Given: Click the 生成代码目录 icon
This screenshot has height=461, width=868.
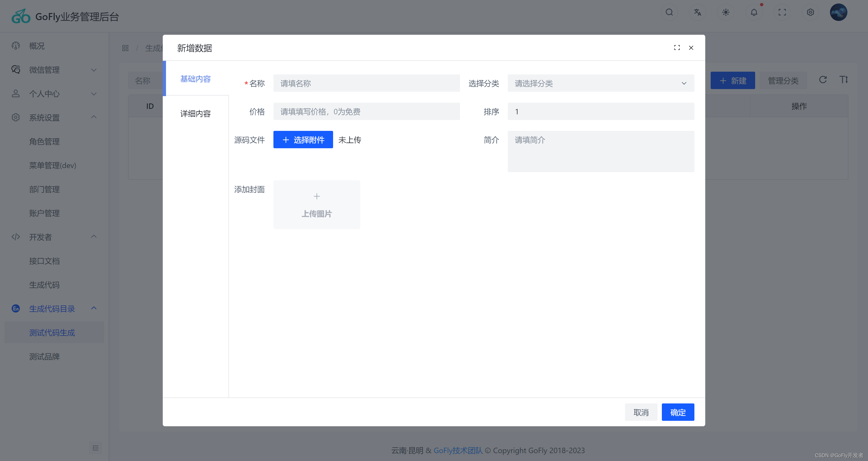Looking at the screenshot, I should pyautogui.click(x=16, y=309).
